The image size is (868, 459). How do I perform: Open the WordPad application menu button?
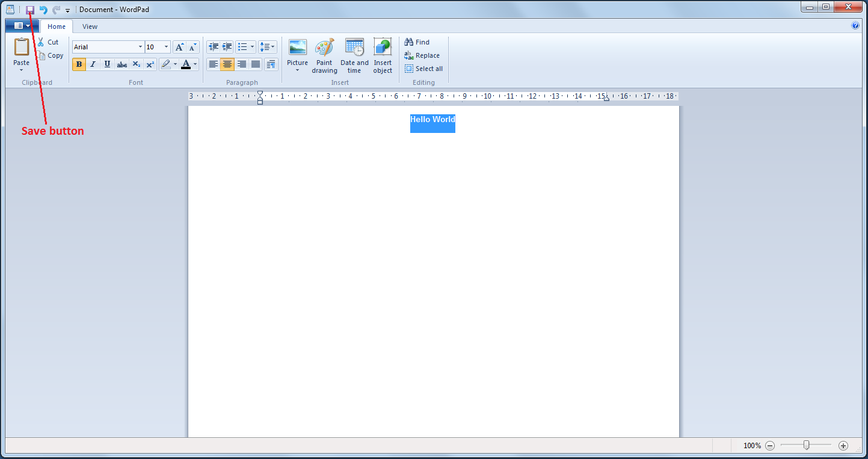[22, 26]
